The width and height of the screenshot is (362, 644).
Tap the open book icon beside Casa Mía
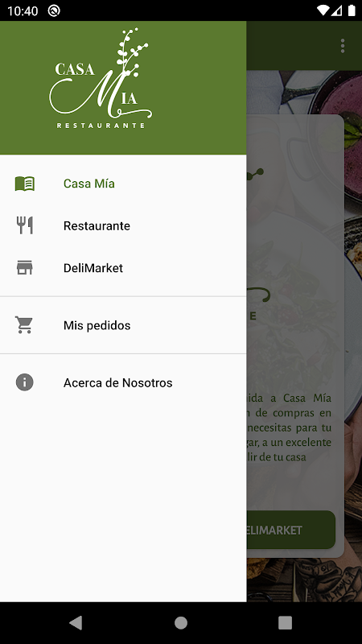pos(25,184)
